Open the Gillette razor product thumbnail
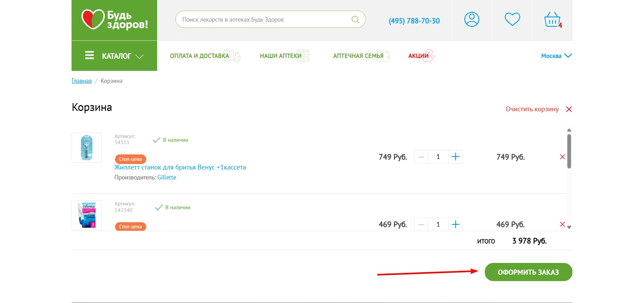 coord(87,148)
